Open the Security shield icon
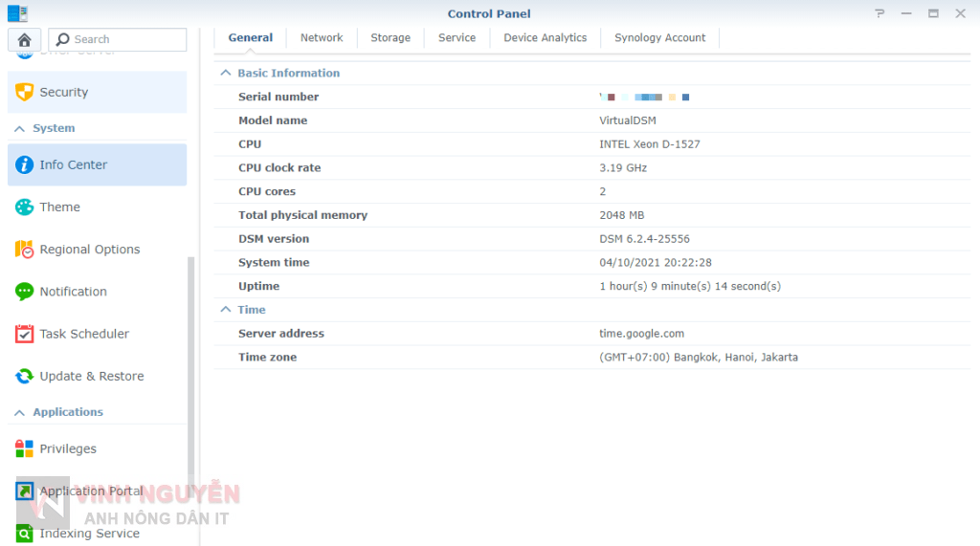 pyautogui.click(x=25, y=93)
